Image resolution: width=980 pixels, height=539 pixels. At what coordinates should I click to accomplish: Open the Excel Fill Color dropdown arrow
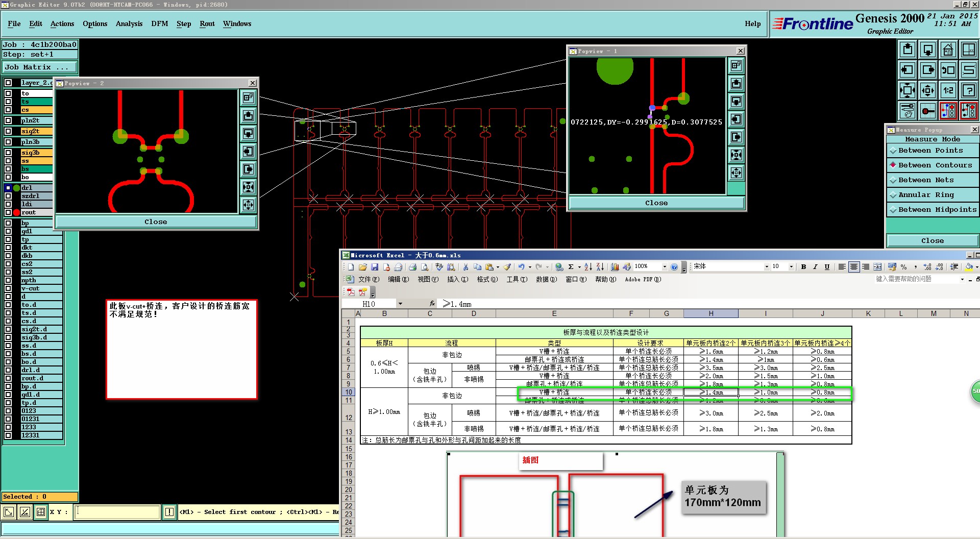[x=976, y=267]
